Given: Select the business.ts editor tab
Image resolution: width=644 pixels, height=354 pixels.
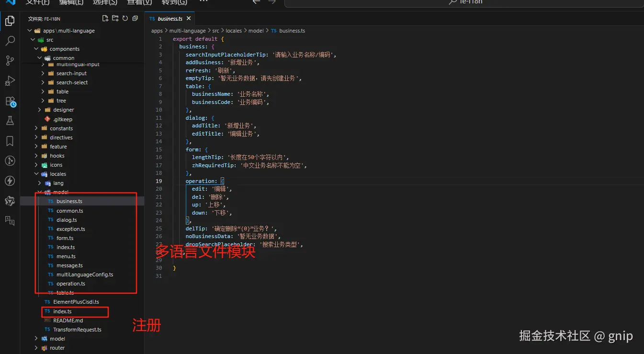Looking at the screenshot, I should click(170, 19).
